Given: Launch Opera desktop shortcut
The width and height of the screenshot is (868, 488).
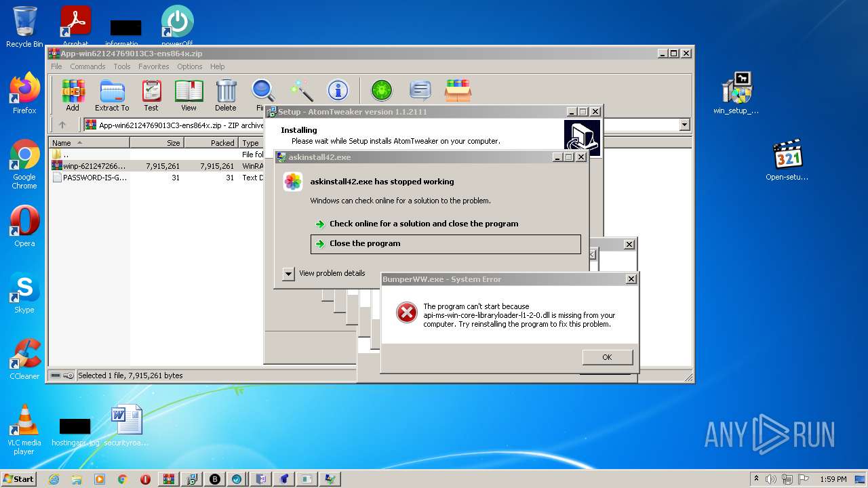Looking at the screenshot, I should [24, 226].
